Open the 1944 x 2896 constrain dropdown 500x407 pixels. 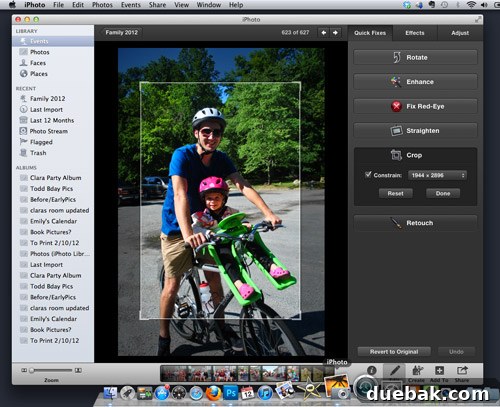pos(437,175)
